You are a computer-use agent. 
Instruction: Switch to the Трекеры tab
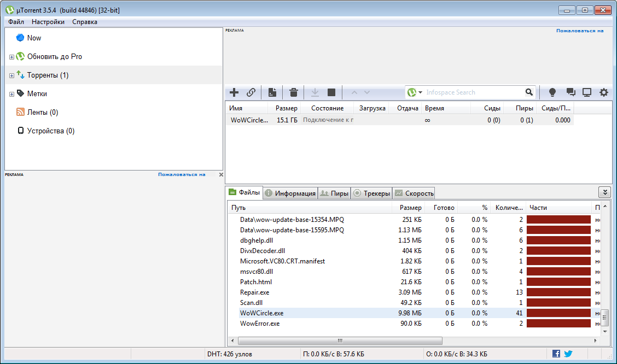click(x=371, y=193)
